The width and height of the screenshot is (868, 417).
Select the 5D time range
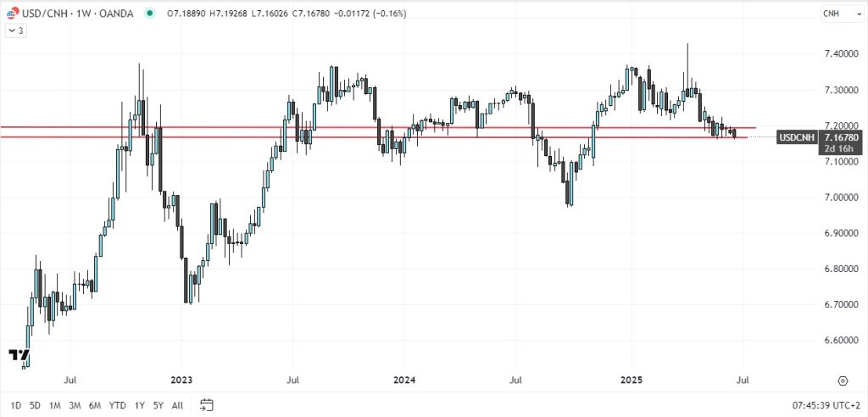(35, 405)
